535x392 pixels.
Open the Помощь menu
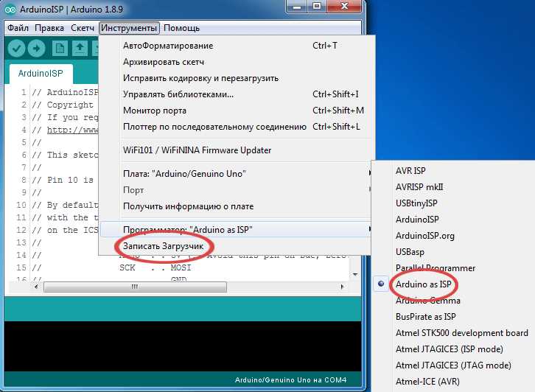(x=181, y=28)
